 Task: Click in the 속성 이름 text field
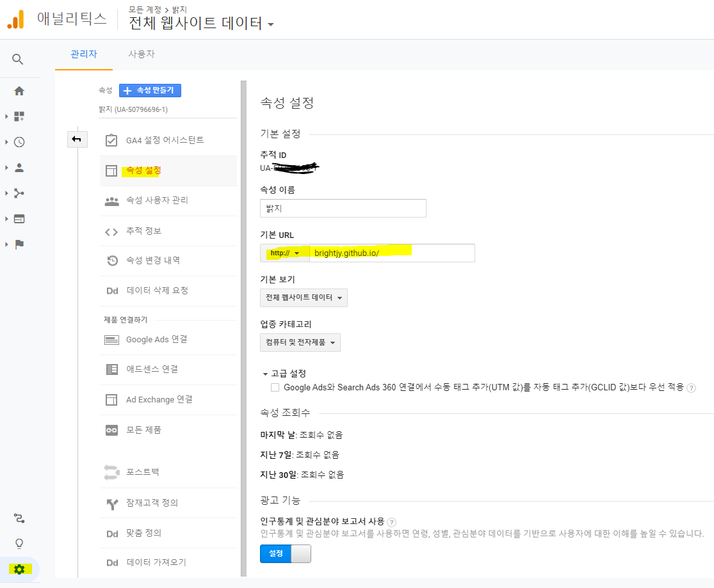tap(343, 209)
